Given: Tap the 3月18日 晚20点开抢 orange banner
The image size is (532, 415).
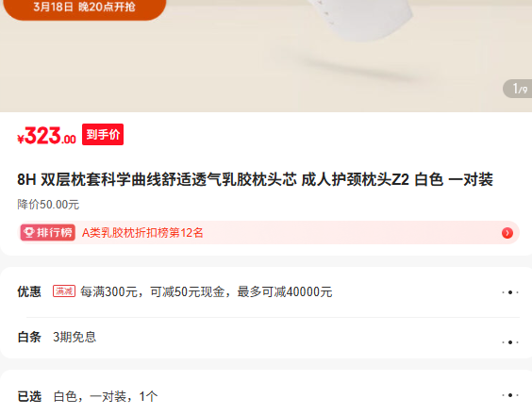Looking at the screenshot, I should click(85, 8).
